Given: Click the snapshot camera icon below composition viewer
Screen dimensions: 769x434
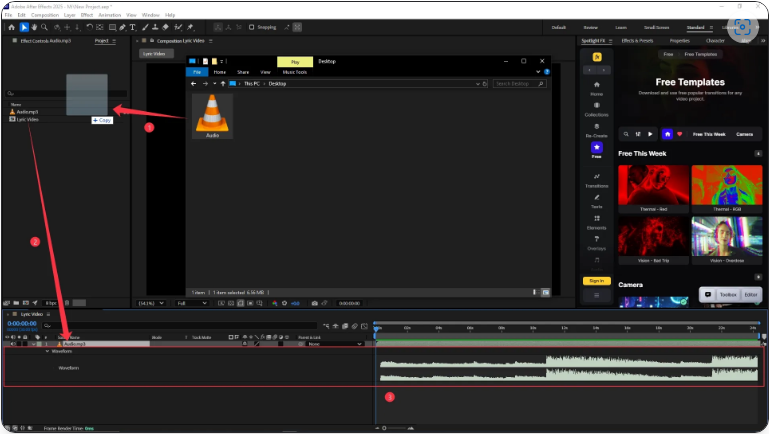Looking at the screenshot, I should (315, 303).
